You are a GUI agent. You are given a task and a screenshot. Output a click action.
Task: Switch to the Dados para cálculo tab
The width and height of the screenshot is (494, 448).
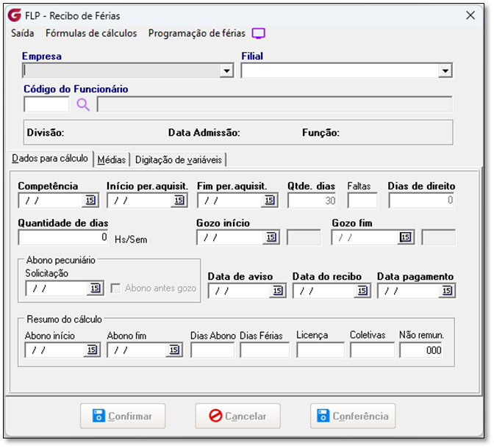click(x=50, y=159)
